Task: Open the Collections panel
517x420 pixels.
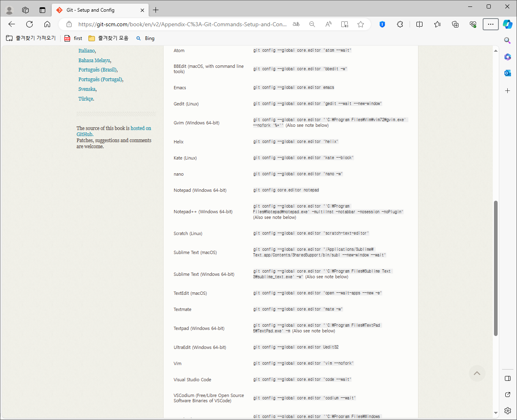Action: click(x=455, y=24)
